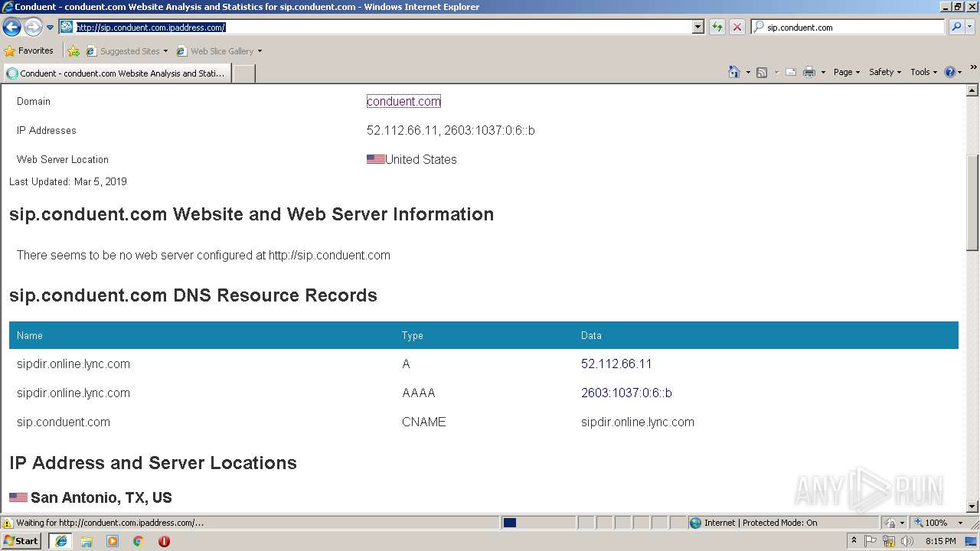Click the network tray icon
980x551 pixels.
(889, 541)
